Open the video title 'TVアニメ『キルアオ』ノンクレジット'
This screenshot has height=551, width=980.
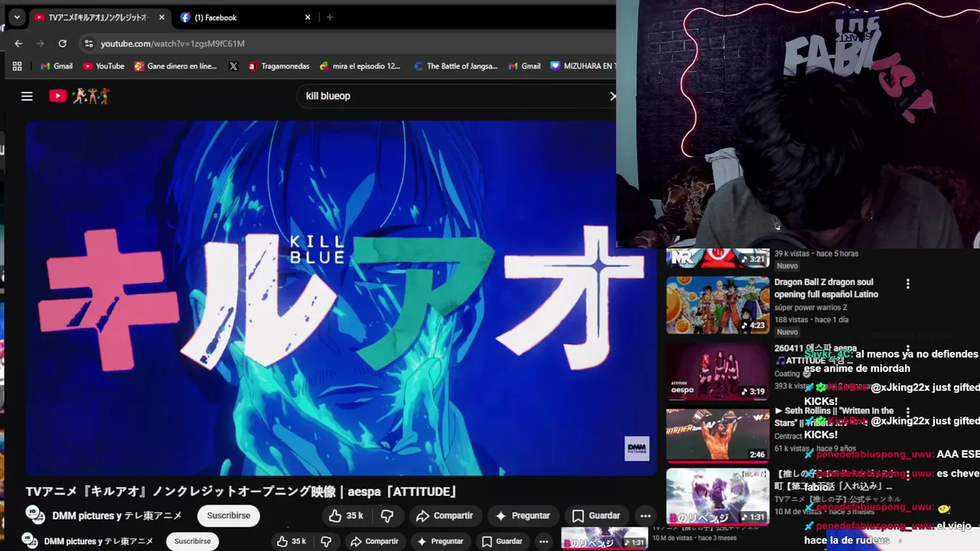point(241,491)
